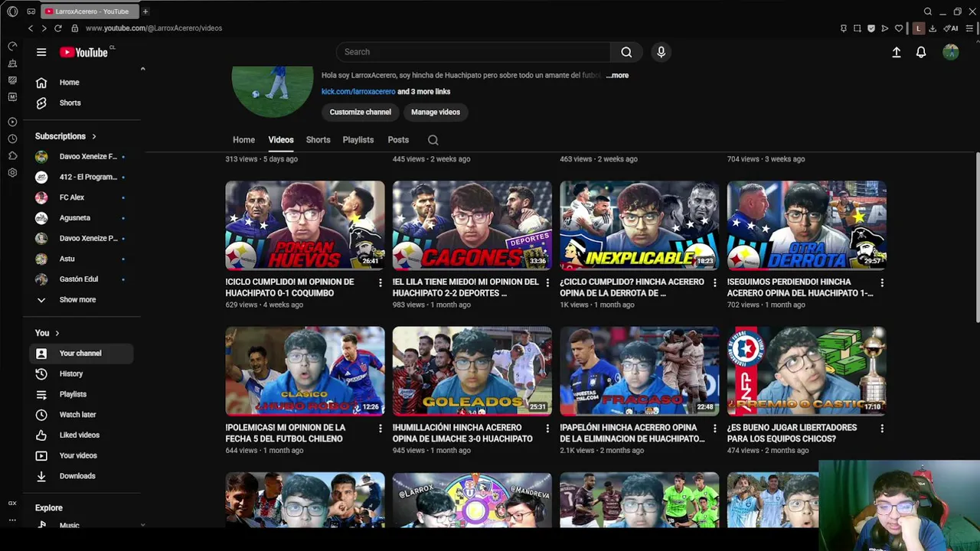Open more options for PAPELÓN video

pyautogui.click(x=715, y=429)
